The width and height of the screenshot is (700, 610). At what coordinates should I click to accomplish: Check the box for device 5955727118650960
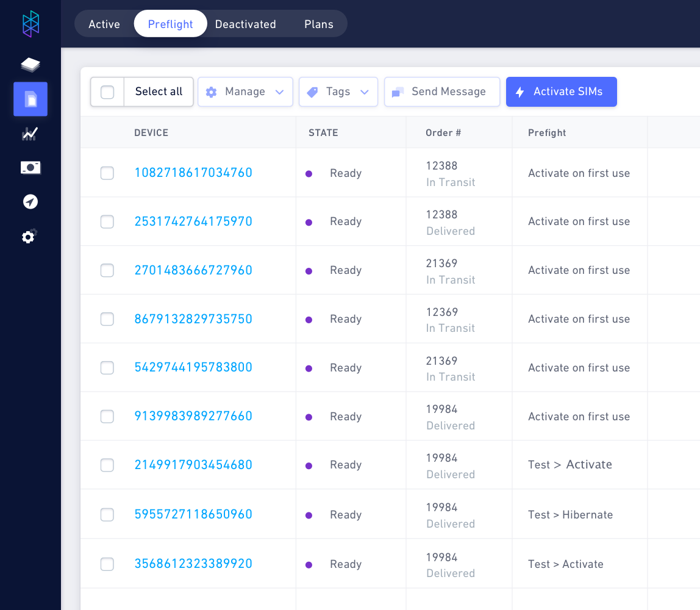pos(107,514)
